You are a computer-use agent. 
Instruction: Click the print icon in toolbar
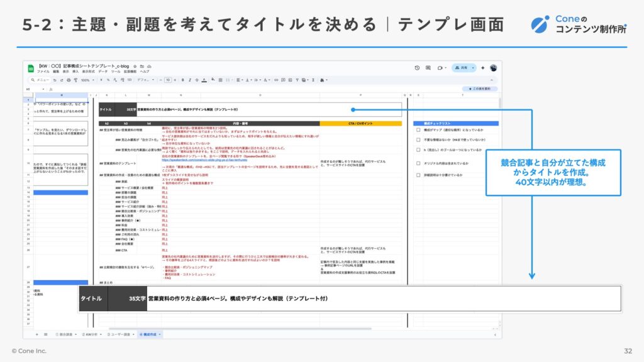(x=69, y=80)
